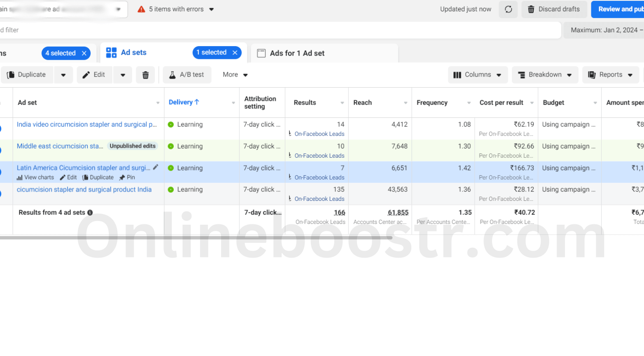
Task: Click the horizontal scrollbar below the table
Action: coord(196,237)
